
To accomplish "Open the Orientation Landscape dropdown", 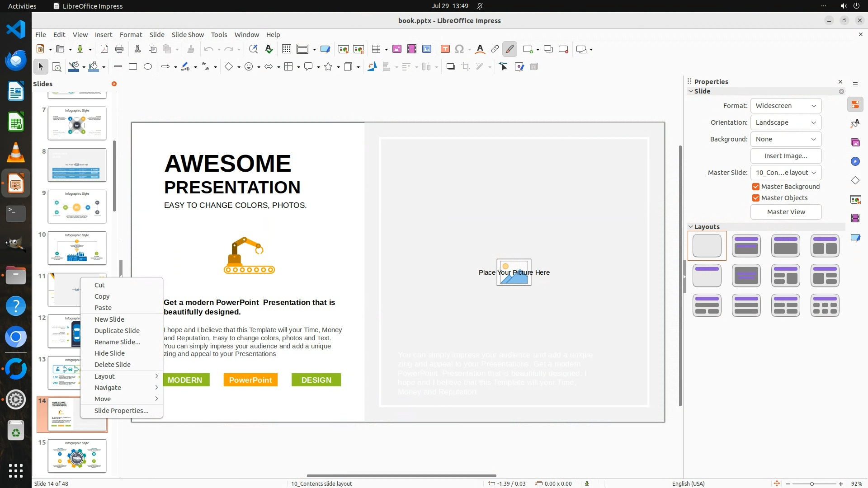I will coord(786,122).
